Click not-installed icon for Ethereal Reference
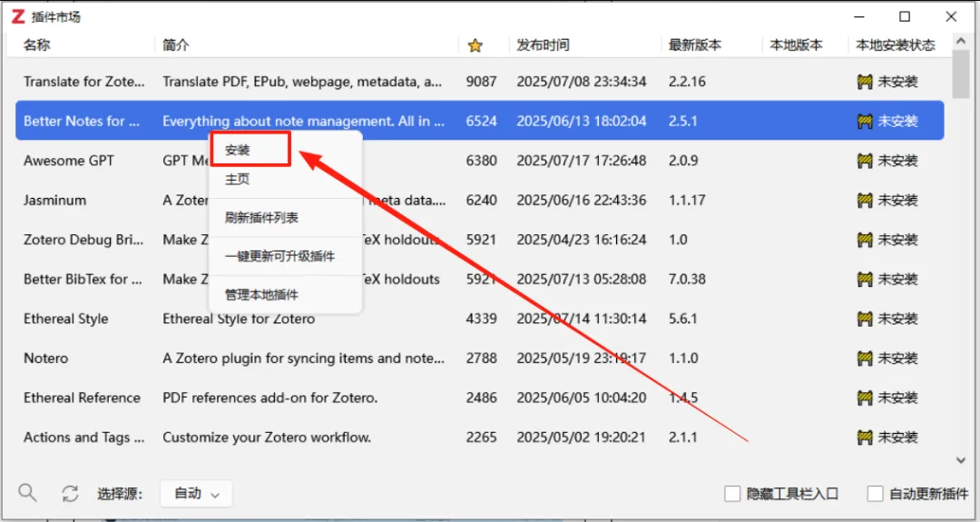Image resolution: width=980 pixels, height=522 pixels. (x=865, y=398)
